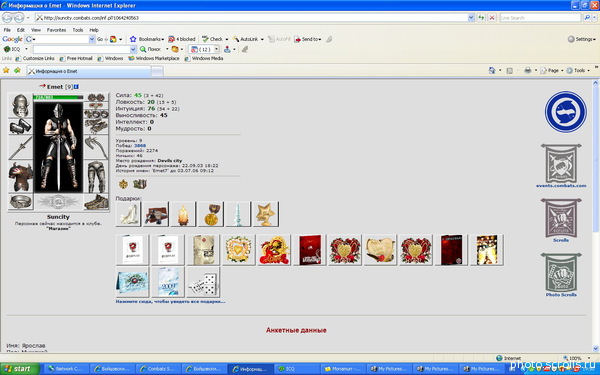
Task: Click the gold medal gift icon
Action: (x=211, y=214)
